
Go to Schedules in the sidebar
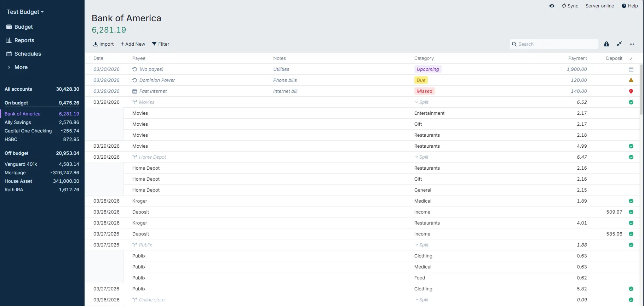[28, 54]
